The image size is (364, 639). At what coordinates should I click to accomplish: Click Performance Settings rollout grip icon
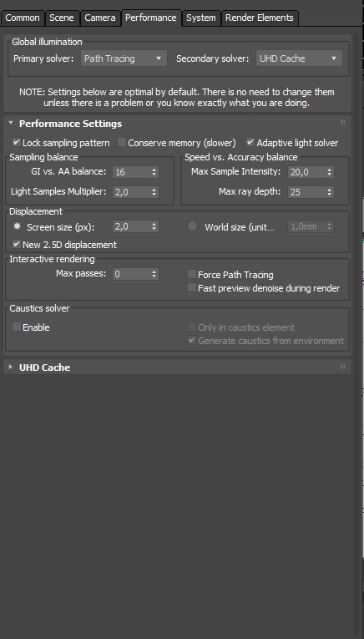tap(342, 123)
